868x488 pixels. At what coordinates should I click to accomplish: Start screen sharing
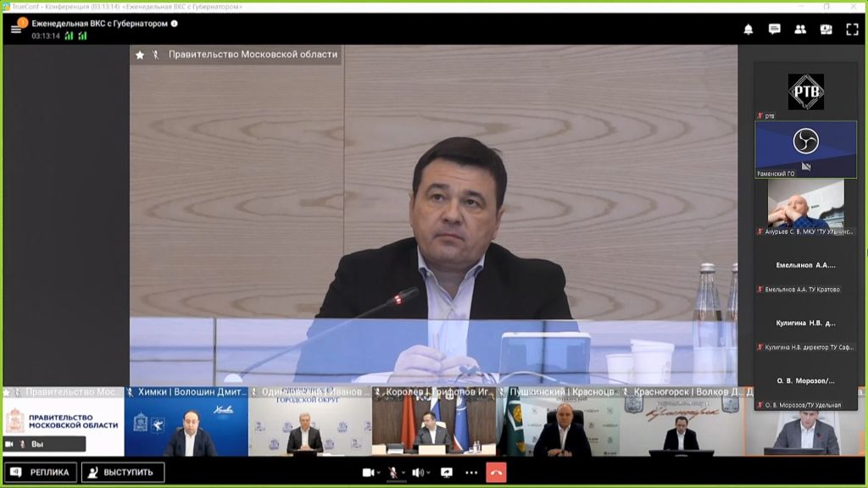click(446, 473)
